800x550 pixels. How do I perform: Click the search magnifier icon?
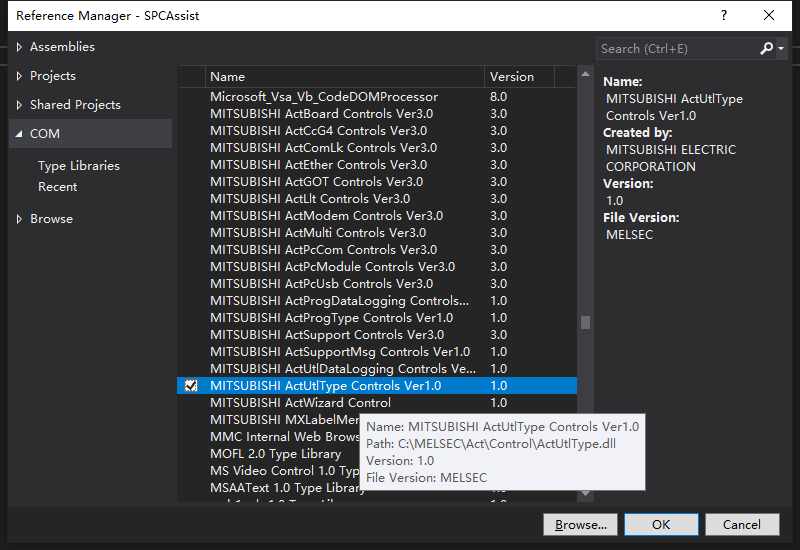[x=766, y=48]
